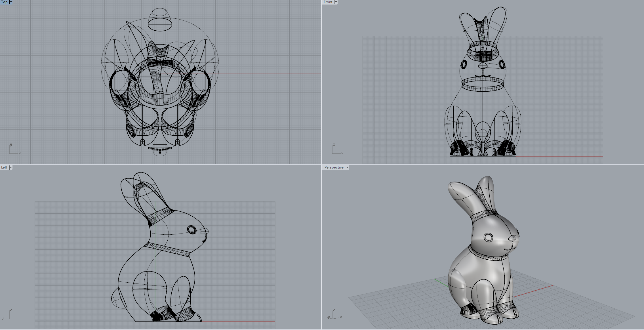Click the Left viewport dropdown arrow
644x330 pixels.
(11, 167)
